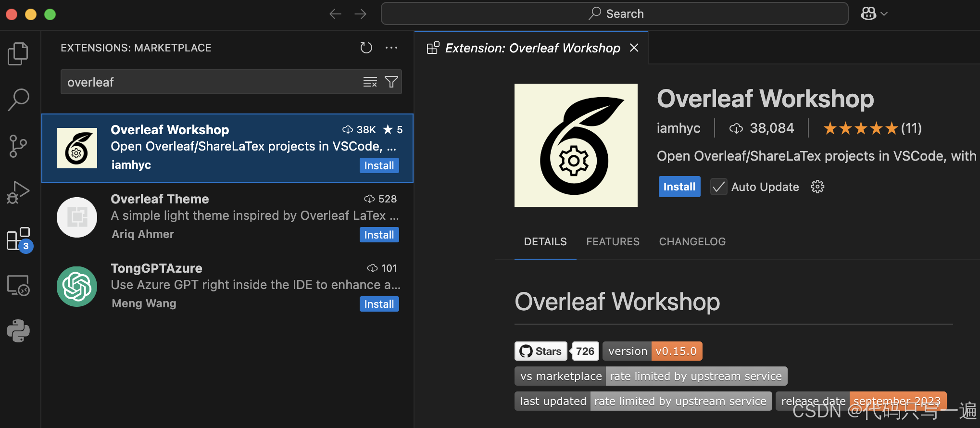The width and height of the screenshot is (980, 428).
Task: Open the Python view in activity bar
Action: pos(18,331)
